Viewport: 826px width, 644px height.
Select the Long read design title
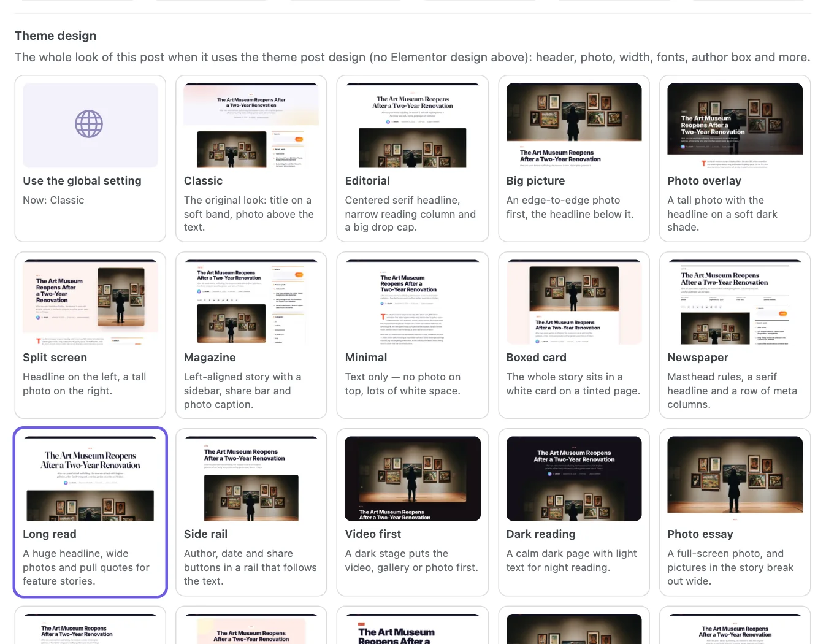(50, 534)
